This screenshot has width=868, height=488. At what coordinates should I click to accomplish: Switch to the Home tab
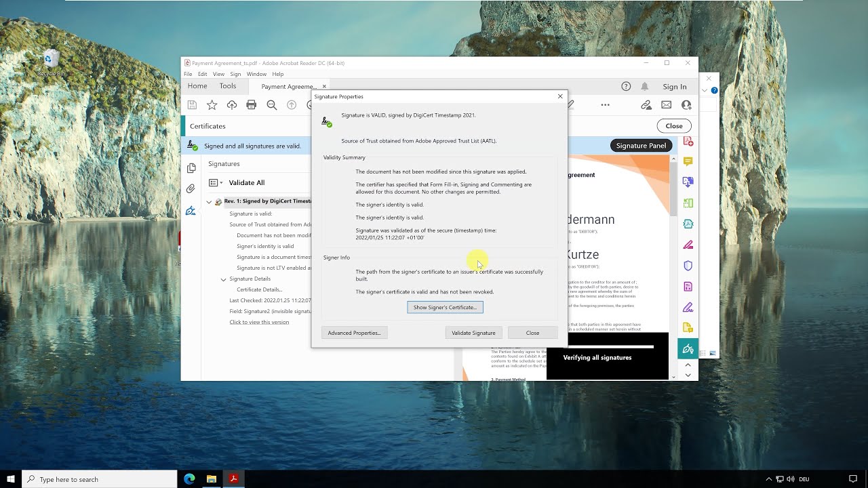197,86
